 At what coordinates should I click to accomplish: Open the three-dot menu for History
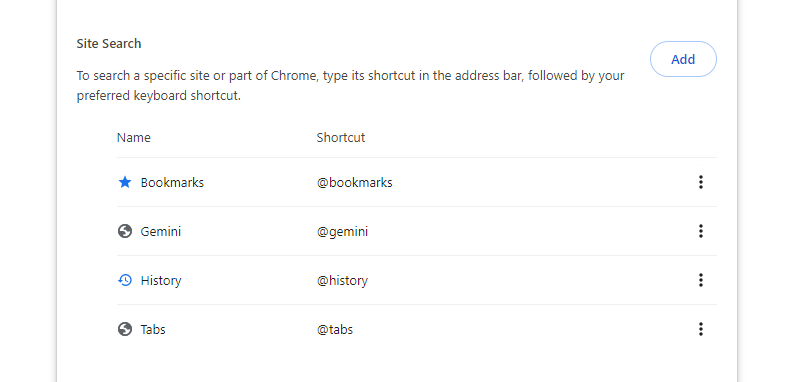point(701,280)
